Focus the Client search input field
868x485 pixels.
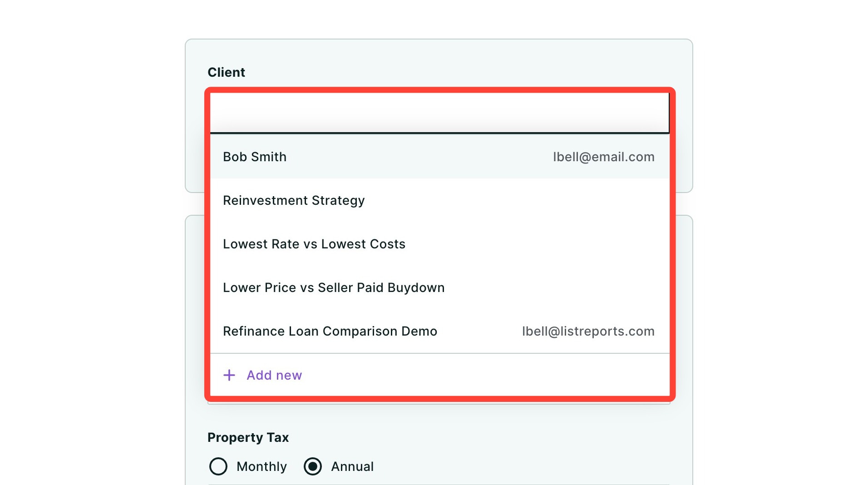[x=439, y=113]
